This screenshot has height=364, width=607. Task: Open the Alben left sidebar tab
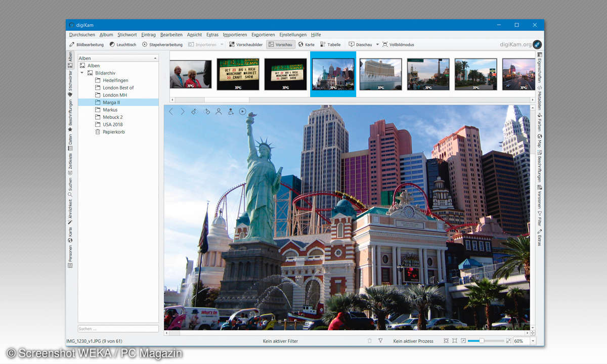tap(70, 60)
